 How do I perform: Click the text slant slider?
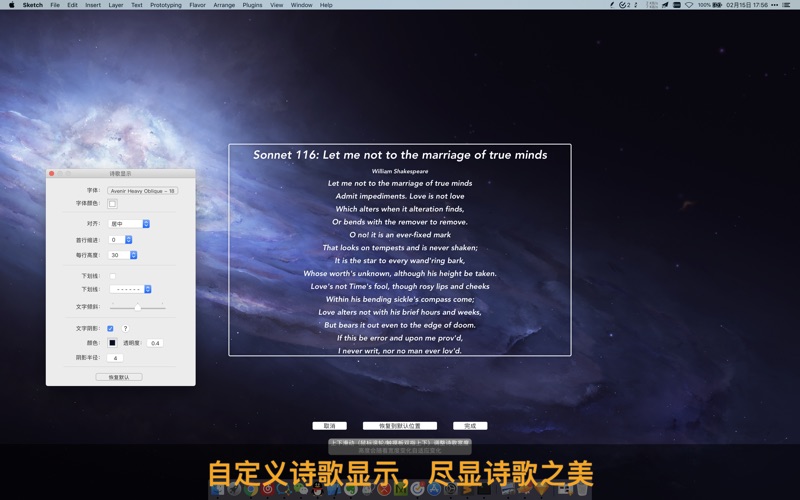coord(138,307)
